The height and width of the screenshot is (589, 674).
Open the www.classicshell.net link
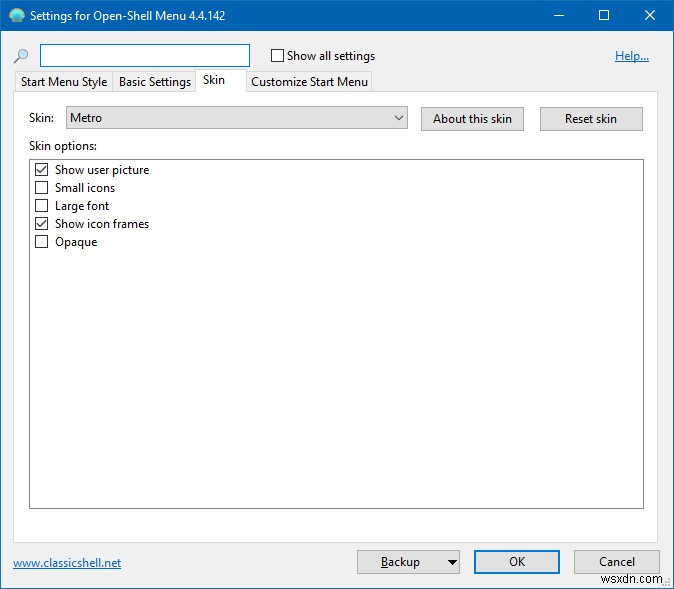coord(67,563)
